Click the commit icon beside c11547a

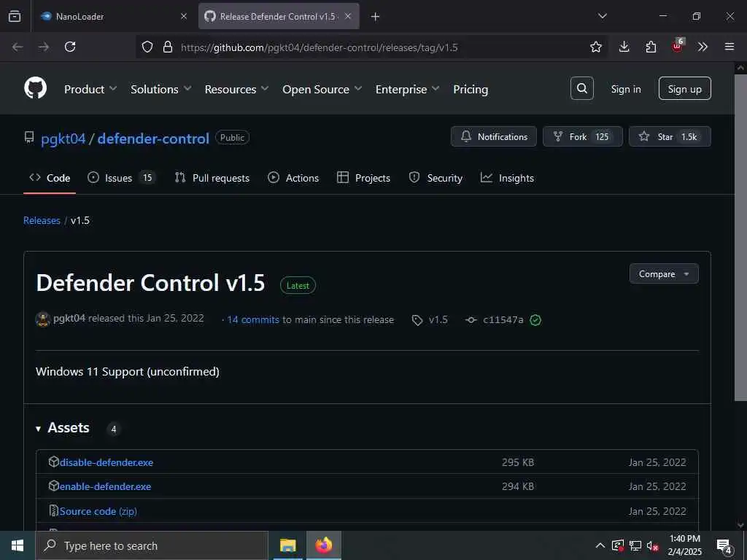471,320
